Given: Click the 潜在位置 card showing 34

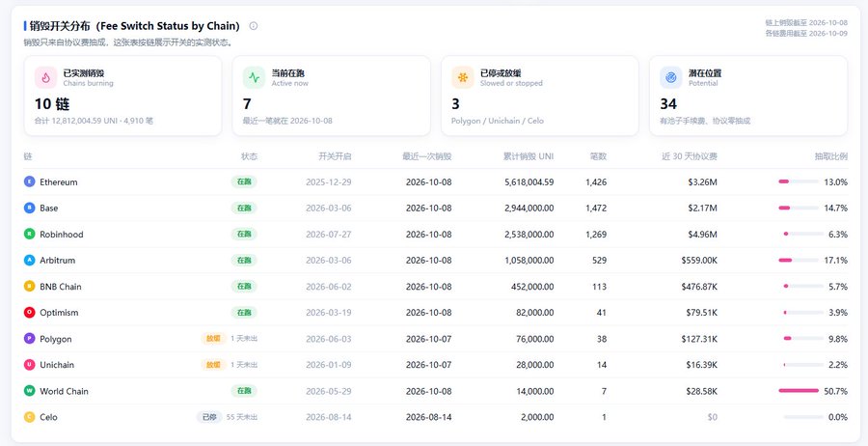Looking at the screenshot, I should [x=748, y=96].
